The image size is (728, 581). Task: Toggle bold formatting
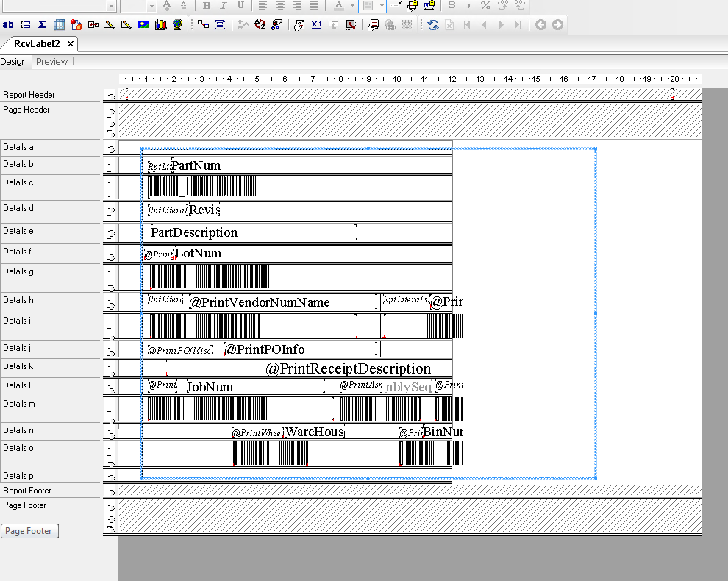pyautogui.click(x=207, y=6)
